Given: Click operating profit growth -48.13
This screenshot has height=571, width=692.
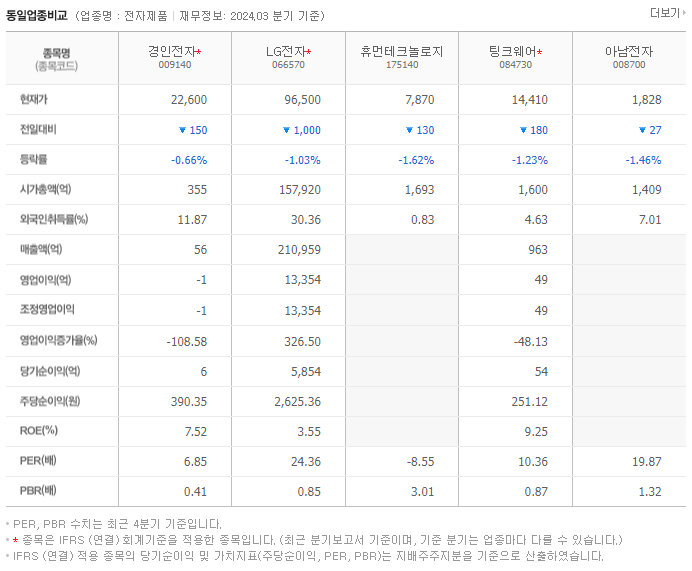Looking at the screenshot, I should coord(531,342).
